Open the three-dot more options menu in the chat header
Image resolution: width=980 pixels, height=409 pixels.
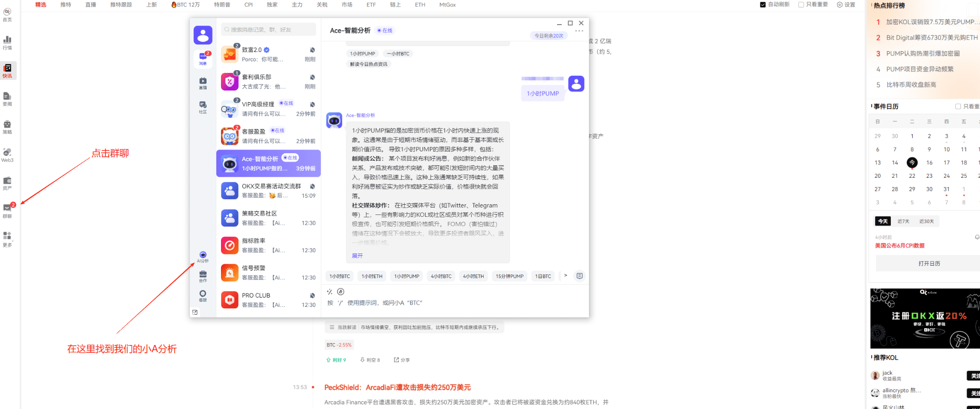pos(579,31)
